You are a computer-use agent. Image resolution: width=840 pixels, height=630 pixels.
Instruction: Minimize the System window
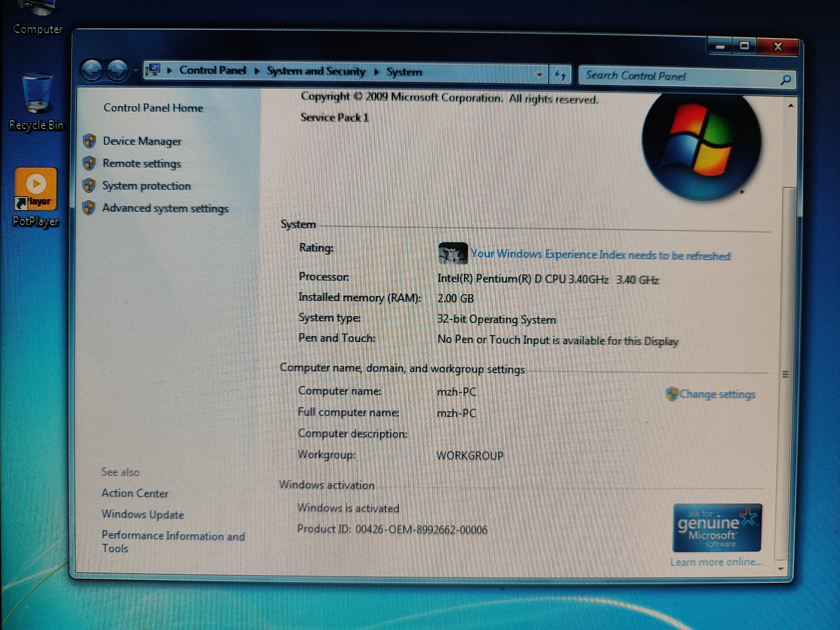[720, 47]
